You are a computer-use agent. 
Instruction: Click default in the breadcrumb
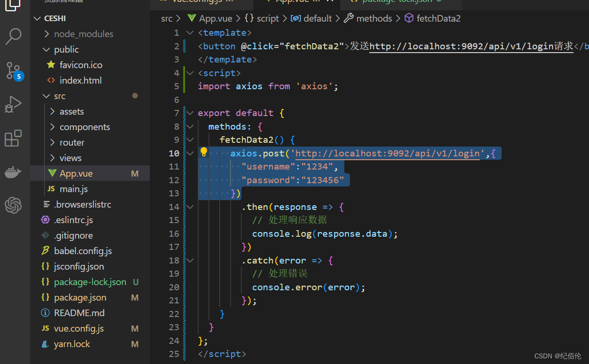[x=318, y=18]
